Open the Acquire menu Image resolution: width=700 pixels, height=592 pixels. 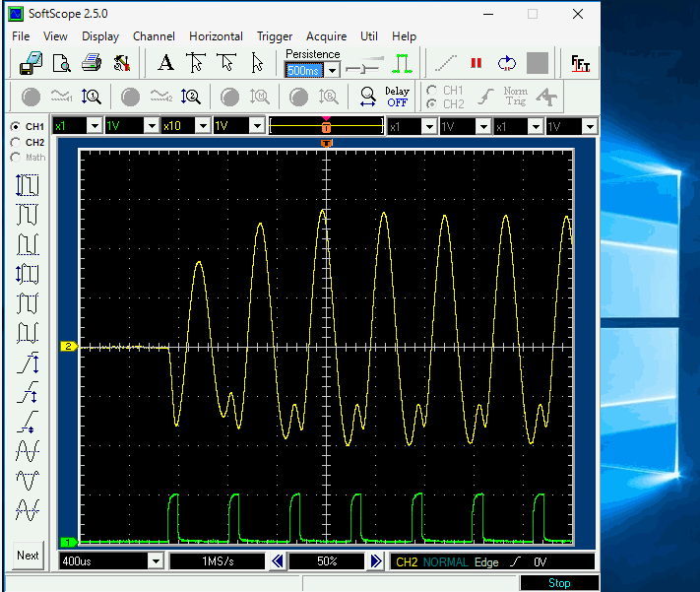[x=326, y=36]
